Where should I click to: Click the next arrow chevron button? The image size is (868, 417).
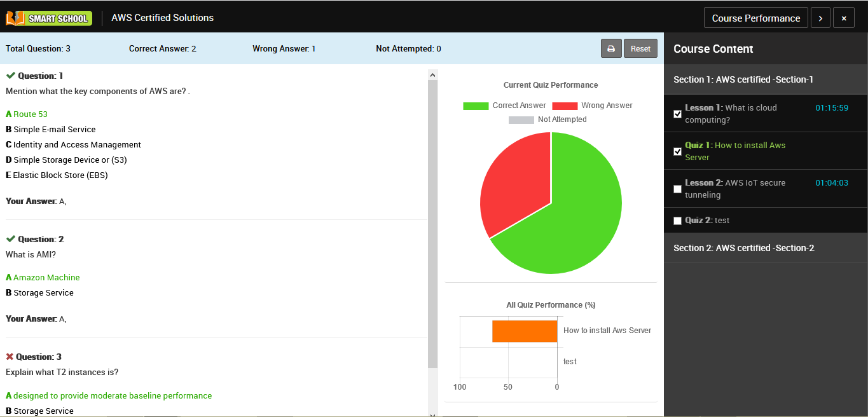pyautogui.click(x=820, y=18)
